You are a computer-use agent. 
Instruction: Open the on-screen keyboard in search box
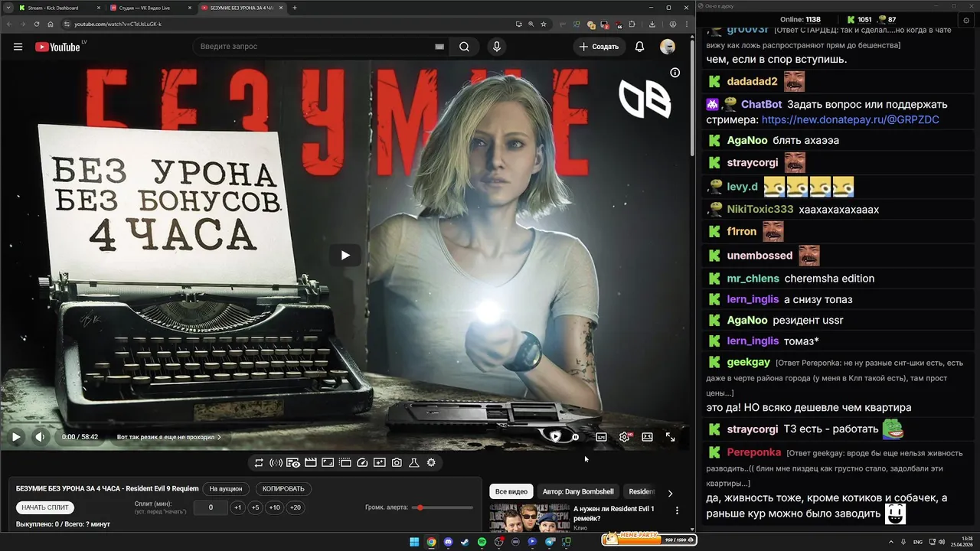click(439, 47)
